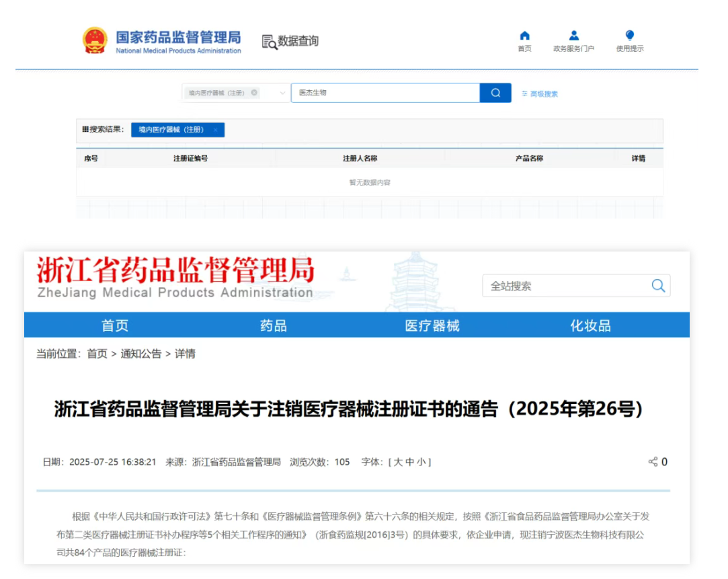Open 高级搜索 advanced search options
The height and width of the screenshot is (579, 728).
[x=540, y=93]
